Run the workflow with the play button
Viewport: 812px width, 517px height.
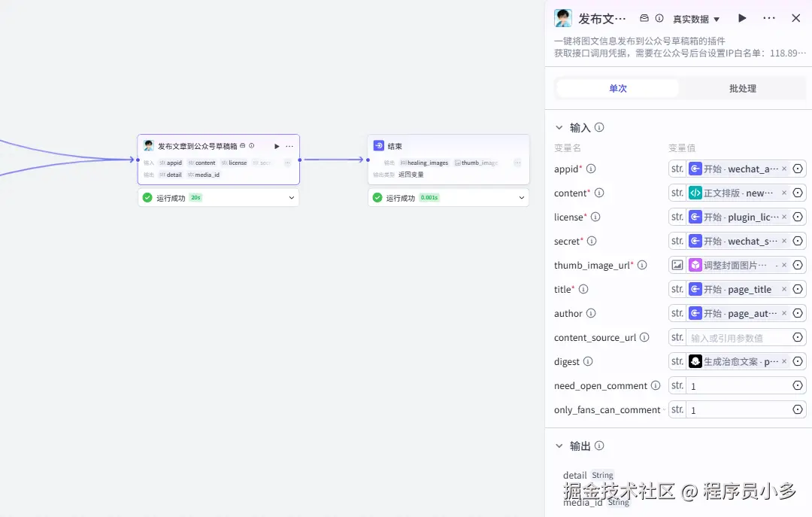point(742,18)
